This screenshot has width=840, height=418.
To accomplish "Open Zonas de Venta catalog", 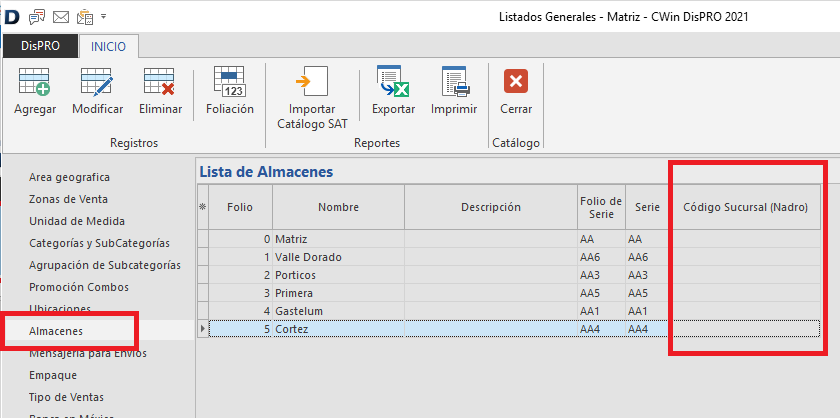I will 68,199.
